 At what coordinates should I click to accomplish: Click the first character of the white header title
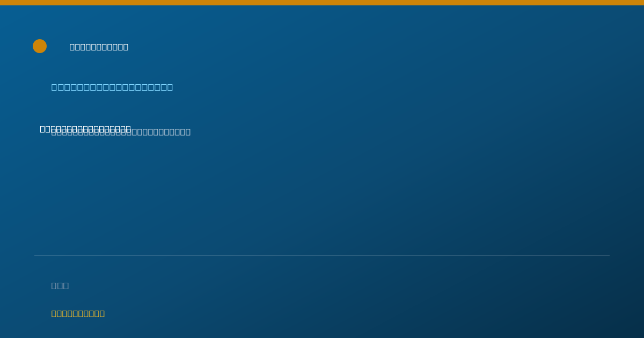pyautogui.click(x=72, y=47)
